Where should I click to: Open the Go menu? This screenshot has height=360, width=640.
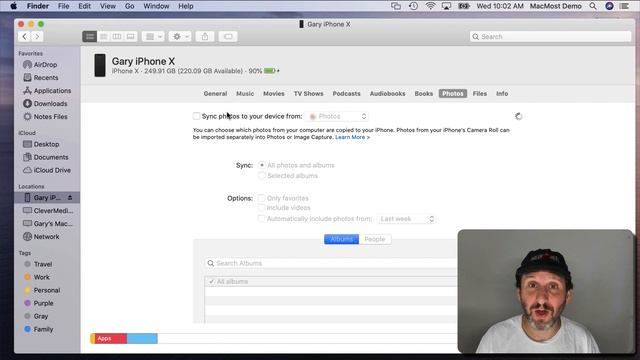pyautogui.click(x=129, y=6)
